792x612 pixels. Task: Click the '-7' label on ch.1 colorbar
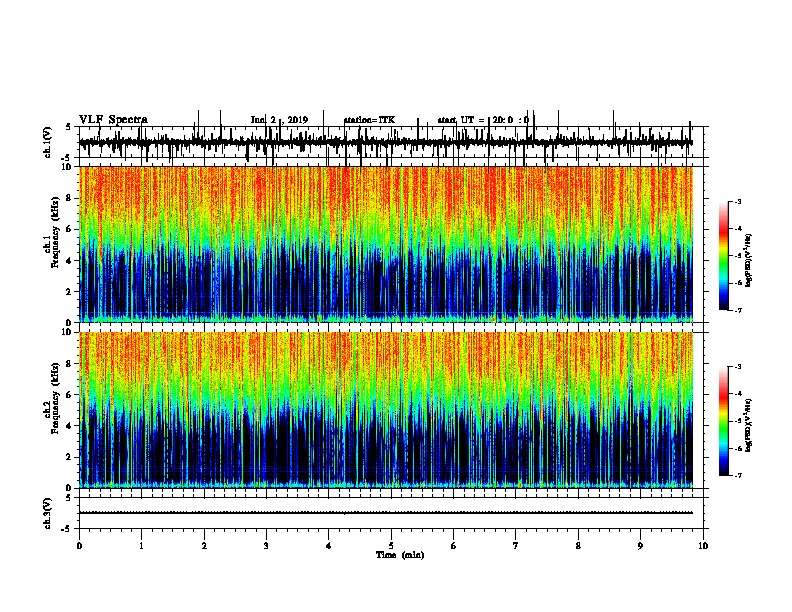coord(738,310)
